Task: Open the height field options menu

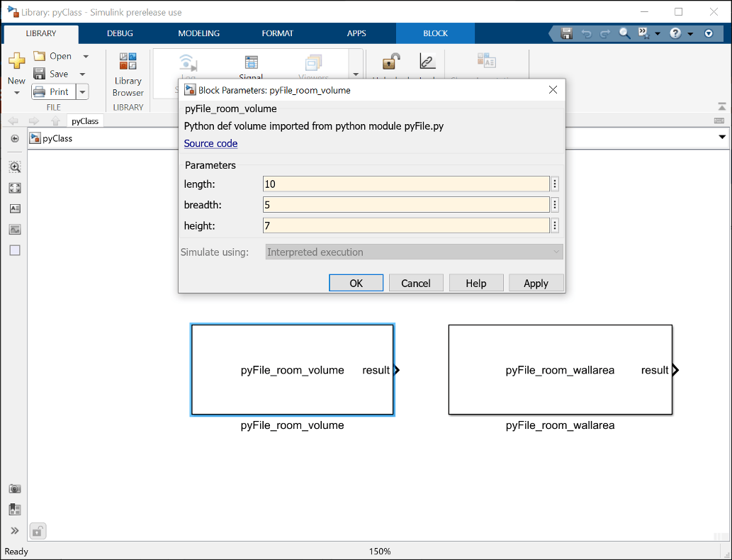Action: point(555,225)
